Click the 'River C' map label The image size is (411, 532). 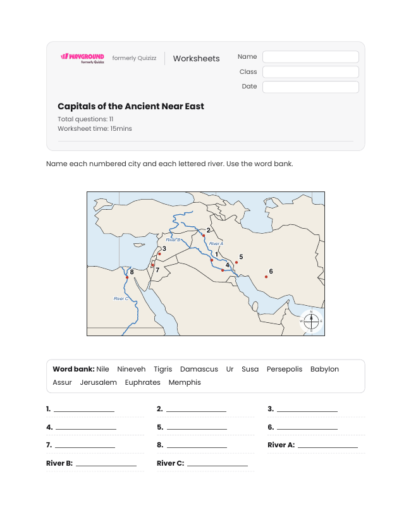click(121, 299)
